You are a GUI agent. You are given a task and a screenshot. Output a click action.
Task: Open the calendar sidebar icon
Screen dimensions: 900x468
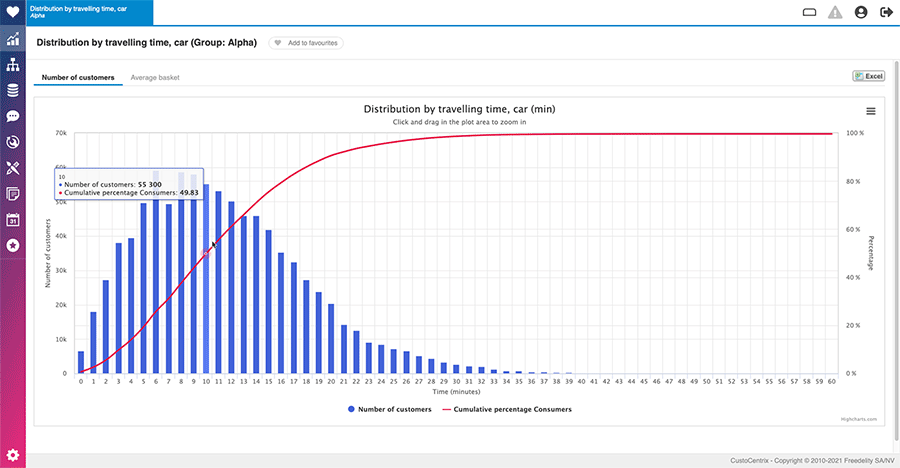coord(13,219)
